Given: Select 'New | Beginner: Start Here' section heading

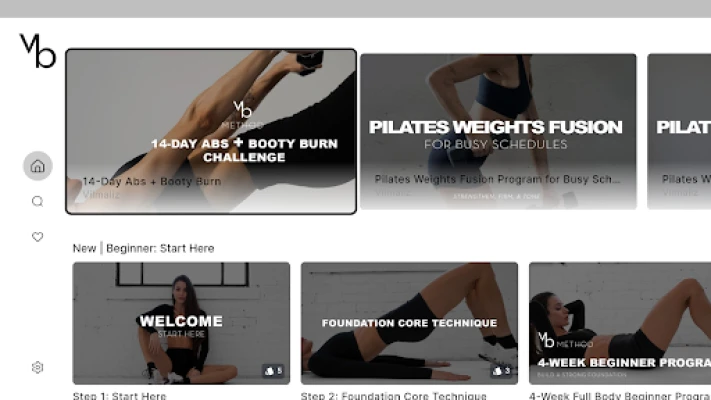Looking at the screenshot, I should 143,249.
